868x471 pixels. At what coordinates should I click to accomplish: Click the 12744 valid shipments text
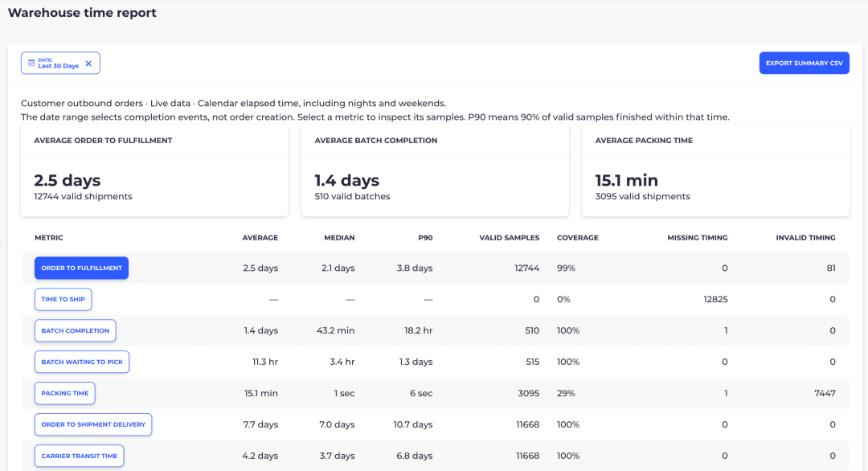click(x=83, y=196)
